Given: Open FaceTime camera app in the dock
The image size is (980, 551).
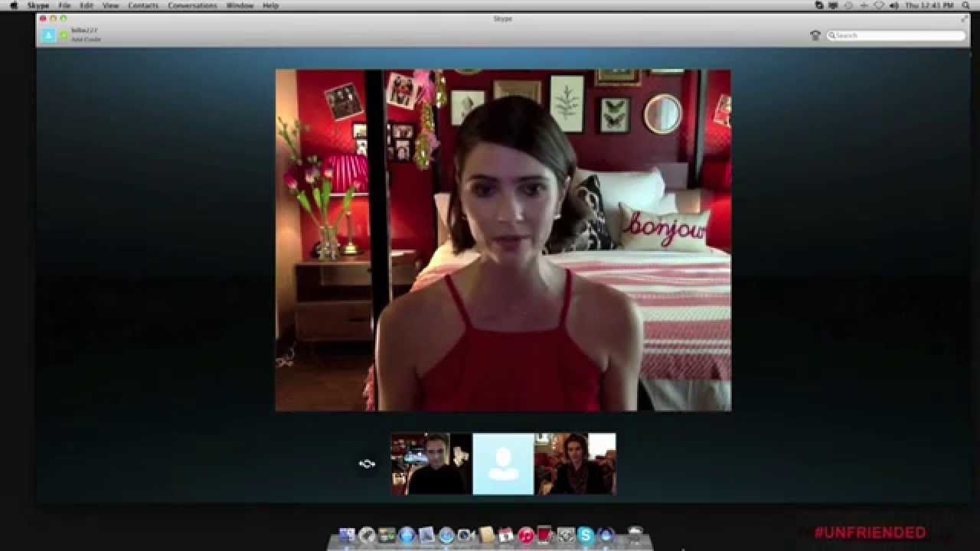Looking at the screenshot, I should point(466,536).
